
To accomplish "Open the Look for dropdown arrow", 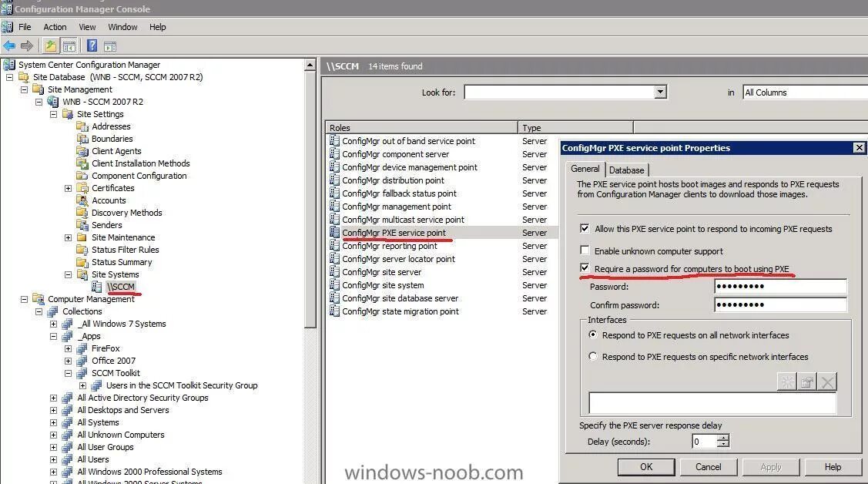I will click(660, 92).
